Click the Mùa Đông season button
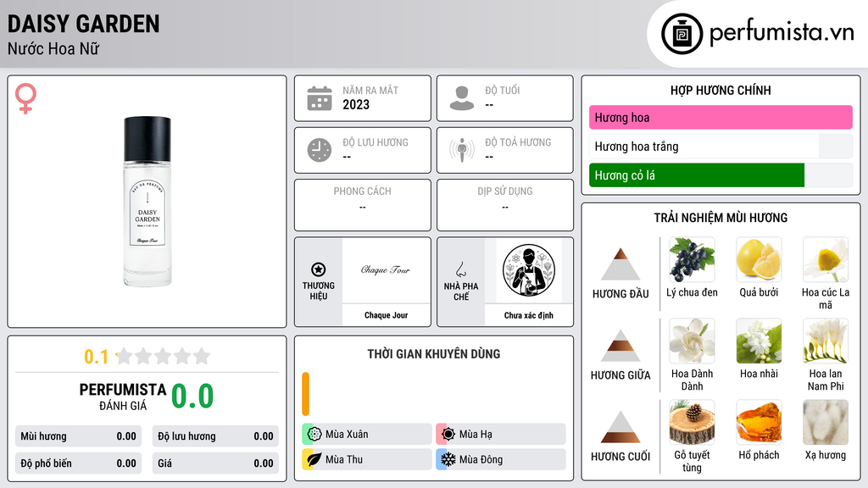Viewport: 868px width, 488px height. 500,459
